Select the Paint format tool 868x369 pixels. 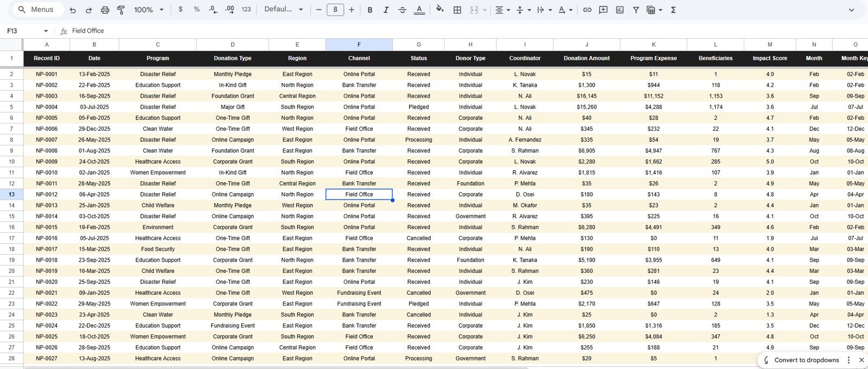pyautogui.click(x=121, y=10)
